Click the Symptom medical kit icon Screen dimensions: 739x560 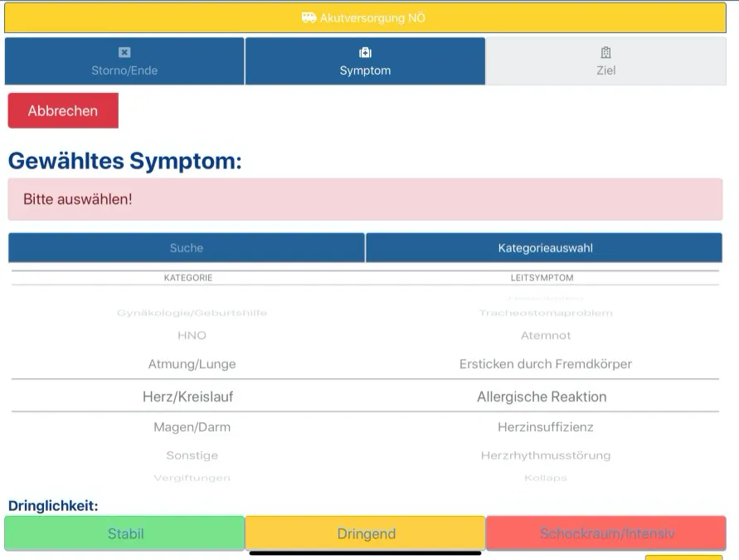point(365,52)
